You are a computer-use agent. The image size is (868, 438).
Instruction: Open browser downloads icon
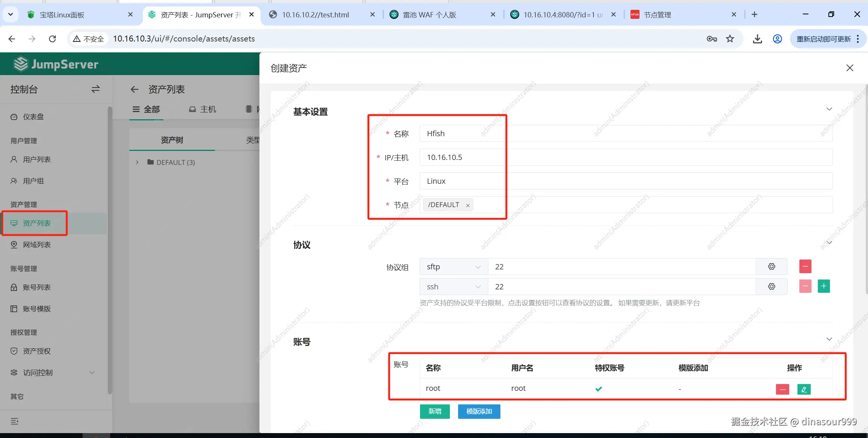(757, 39)
